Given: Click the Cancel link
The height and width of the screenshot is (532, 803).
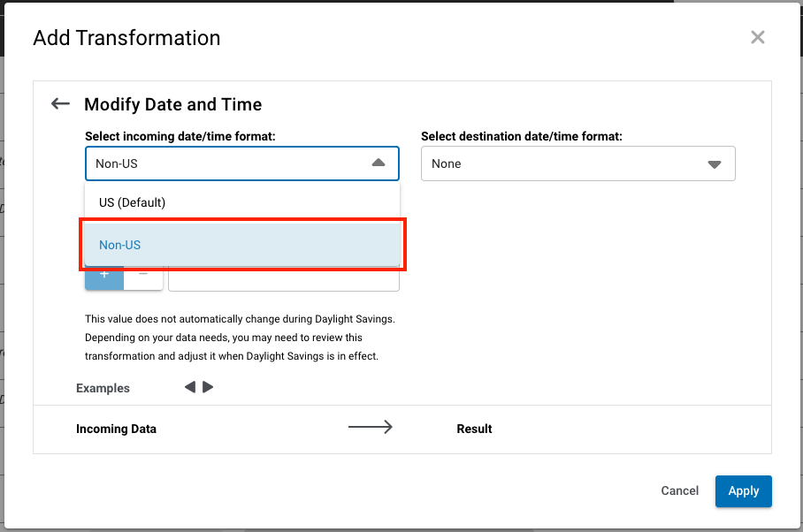Looking at the screenshot, I should click(679, 491).
